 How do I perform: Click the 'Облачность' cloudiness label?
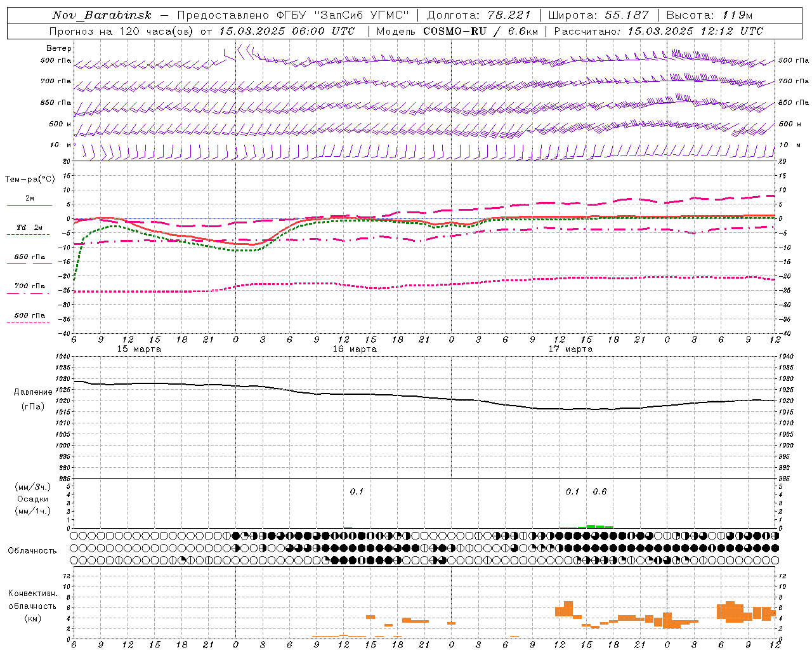click(x=32, y=551)
